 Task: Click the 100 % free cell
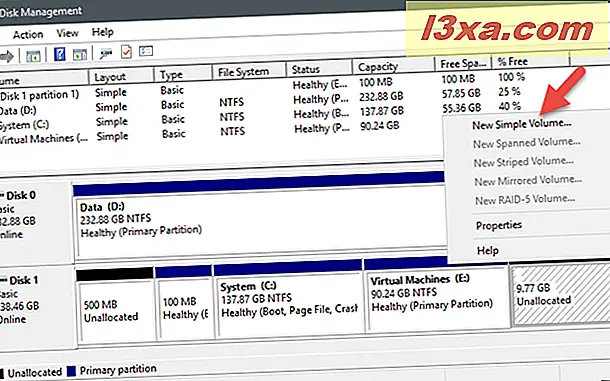point(511,77)
